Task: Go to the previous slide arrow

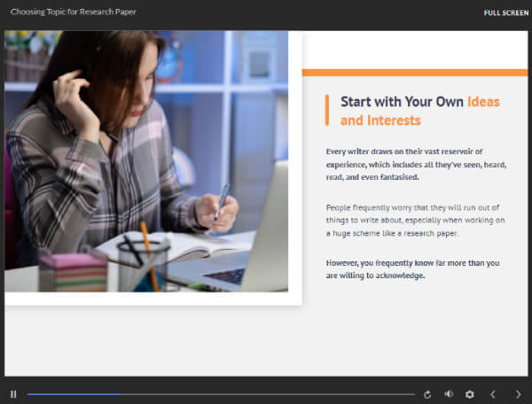Action: click(x=493, y=394)
